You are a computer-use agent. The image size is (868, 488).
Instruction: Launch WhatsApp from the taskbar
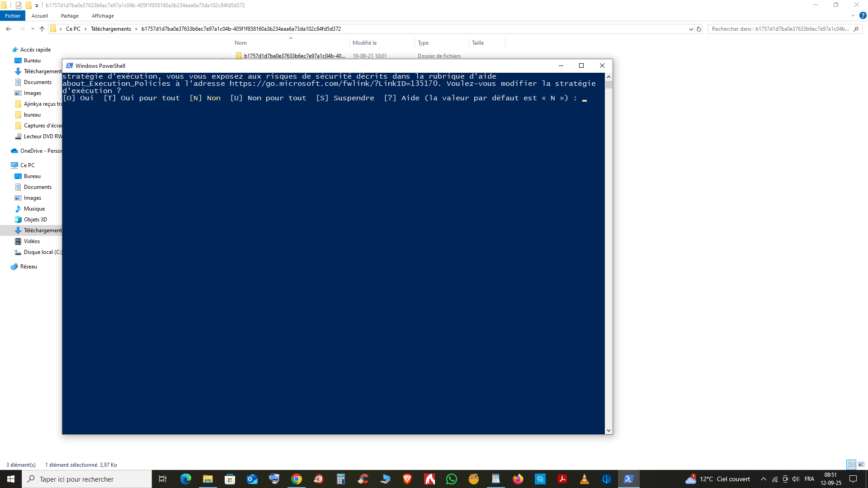pyautogui.click(x=451, y=479)
